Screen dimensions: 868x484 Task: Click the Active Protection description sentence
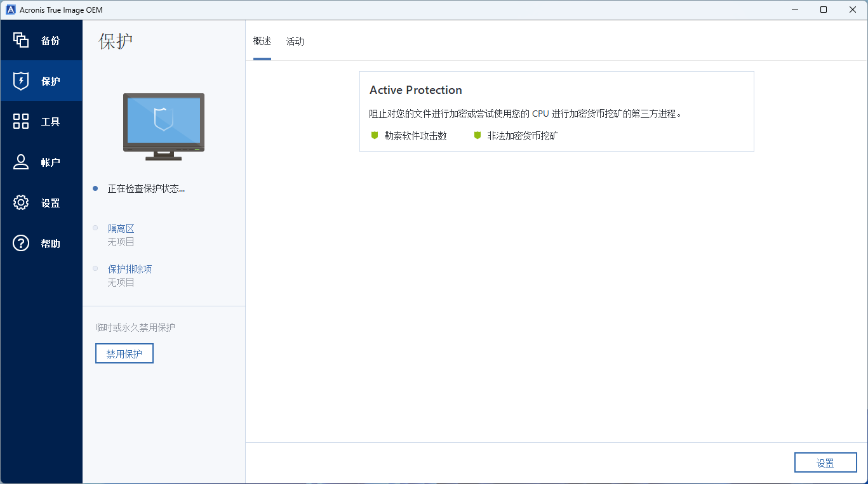(525, 114)
